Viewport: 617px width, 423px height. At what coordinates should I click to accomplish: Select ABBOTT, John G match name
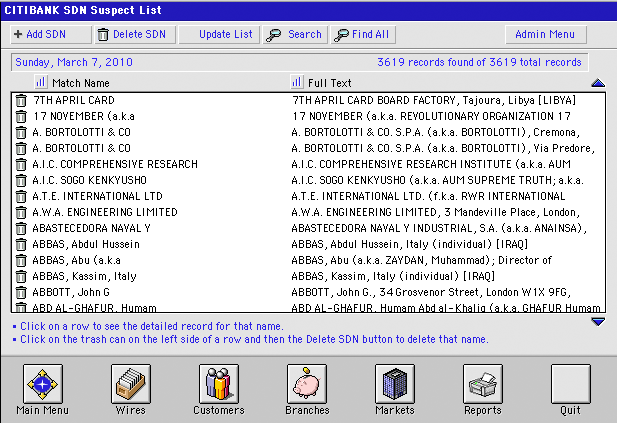click(71, 292)
